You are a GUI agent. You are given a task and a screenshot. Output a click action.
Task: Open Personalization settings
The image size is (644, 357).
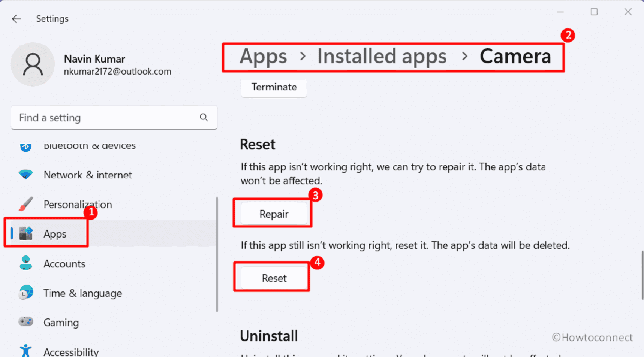pos(113,204)
